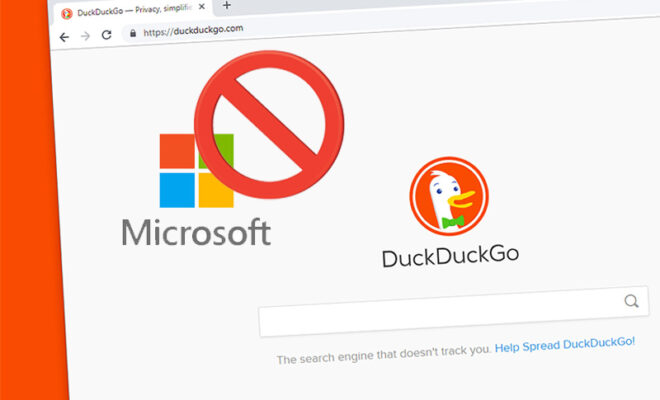The image size is (660, 400).
Task: Click the Microsoft wordmark text
Action: click(x=196, y=232)
